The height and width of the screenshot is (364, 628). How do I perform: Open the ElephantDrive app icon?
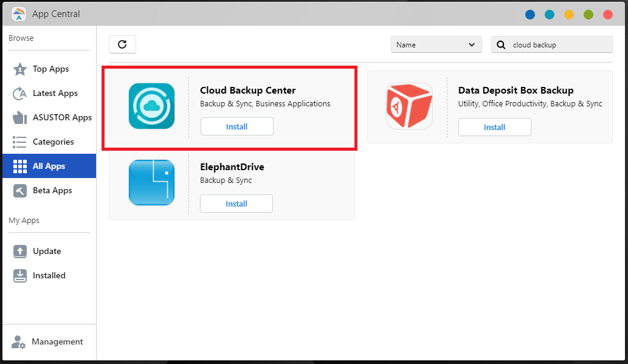[x=152, y=182]
